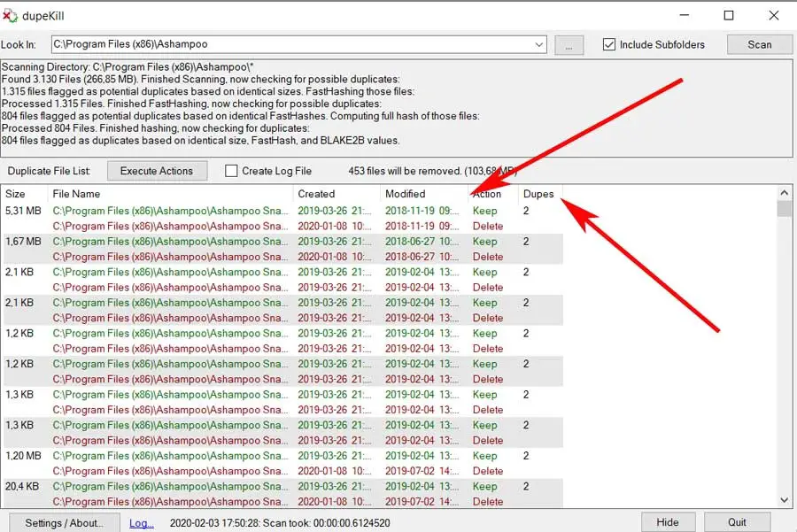Sort by the Created column header
This screenshot has width=797, height=532.
click(337, 194)
